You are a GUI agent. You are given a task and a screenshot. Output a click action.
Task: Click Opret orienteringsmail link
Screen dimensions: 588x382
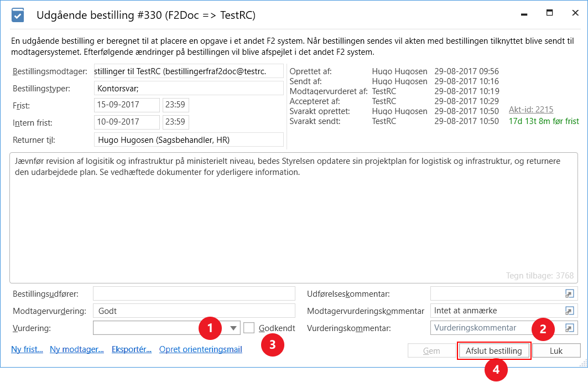click(x=200, y=349)
